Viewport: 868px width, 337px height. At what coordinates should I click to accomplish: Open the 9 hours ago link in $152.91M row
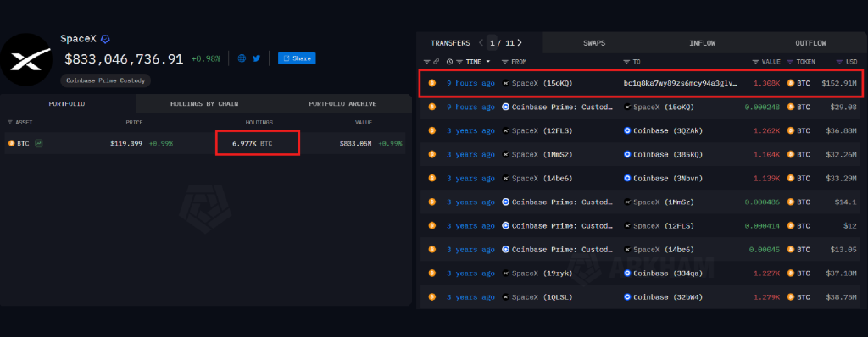click(x=470, y=84)
